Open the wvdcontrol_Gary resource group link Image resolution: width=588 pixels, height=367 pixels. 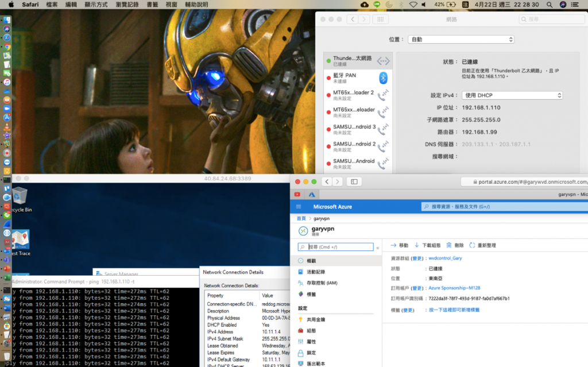pyautogui.click(x=445, y=258)
